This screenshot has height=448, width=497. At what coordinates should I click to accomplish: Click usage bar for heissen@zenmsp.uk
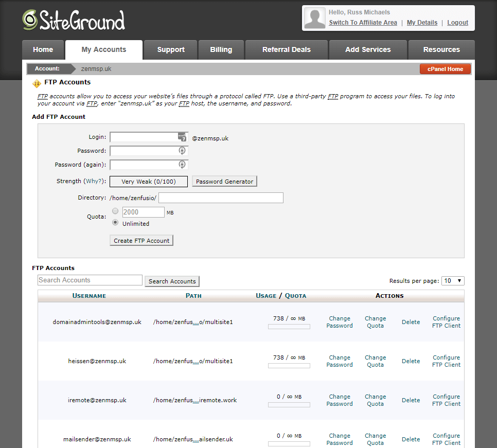pos(289,366)
